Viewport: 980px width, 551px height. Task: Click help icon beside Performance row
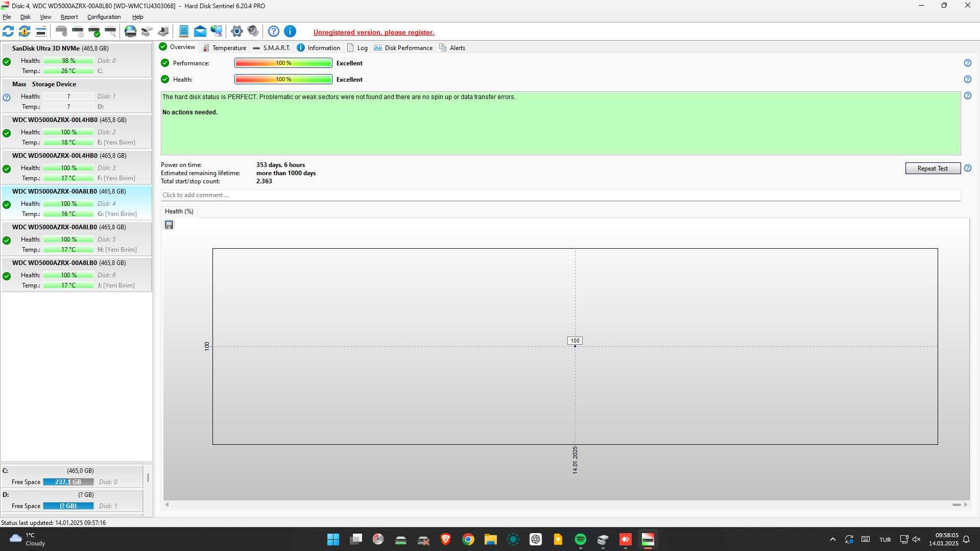pos(968,63)
